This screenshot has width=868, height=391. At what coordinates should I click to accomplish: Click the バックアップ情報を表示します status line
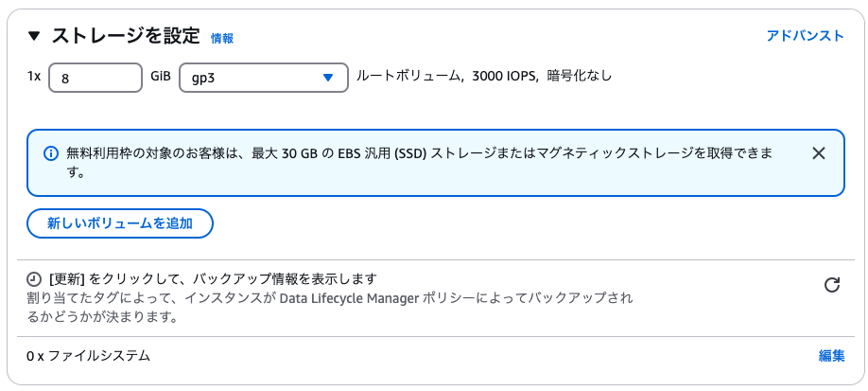213,278
